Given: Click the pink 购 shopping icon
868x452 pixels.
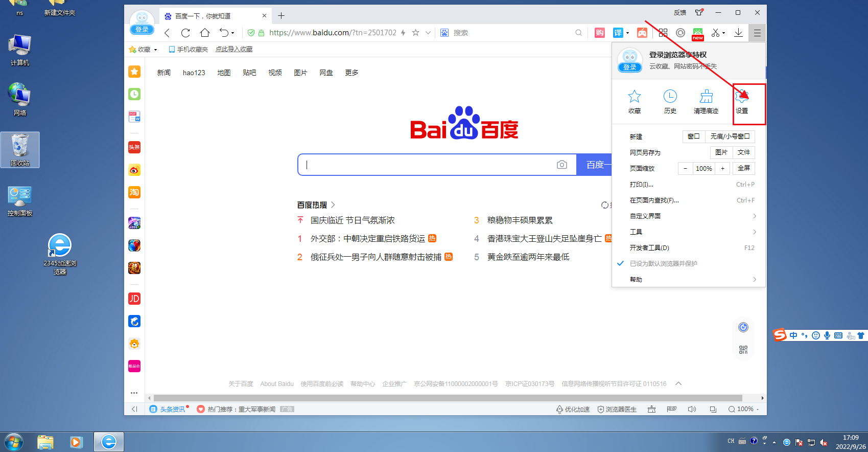Looking at the screenshot, I should pyautogui.click(x=600, y=33).
